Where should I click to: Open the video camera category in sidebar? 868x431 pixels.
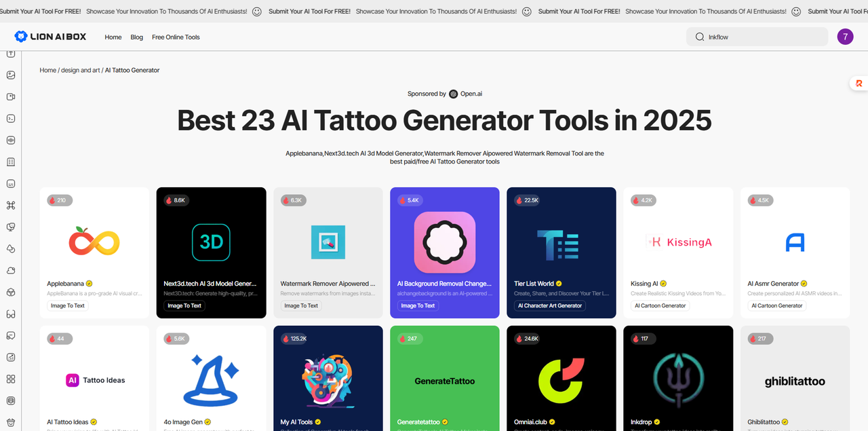coord(11,97)
